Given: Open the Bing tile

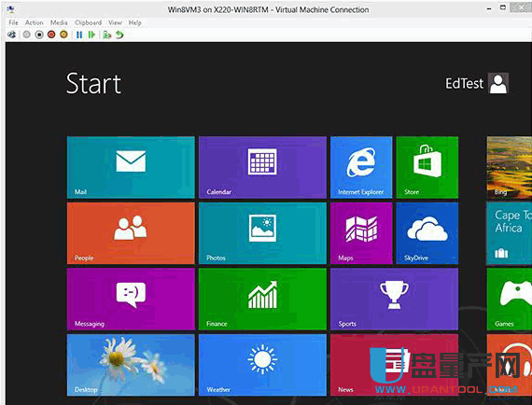Looking at the screenshot, I should [x=509, y=167].
